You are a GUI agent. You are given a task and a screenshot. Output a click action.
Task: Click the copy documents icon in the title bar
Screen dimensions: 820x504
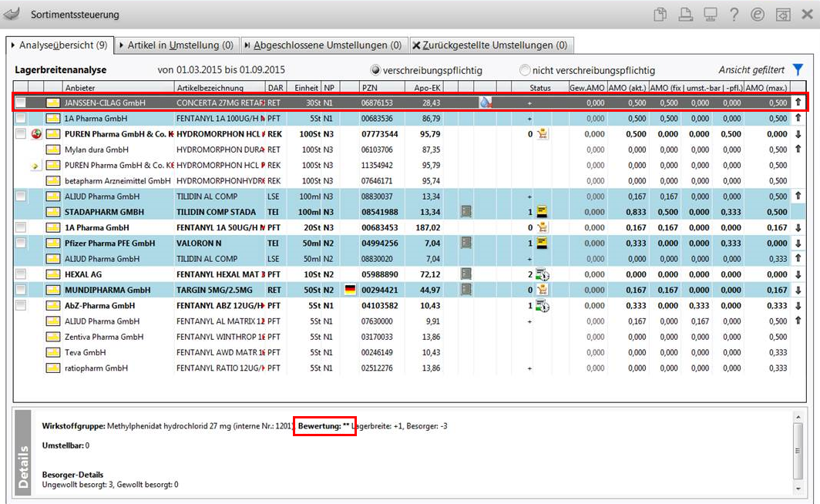[x=660, y=14]
